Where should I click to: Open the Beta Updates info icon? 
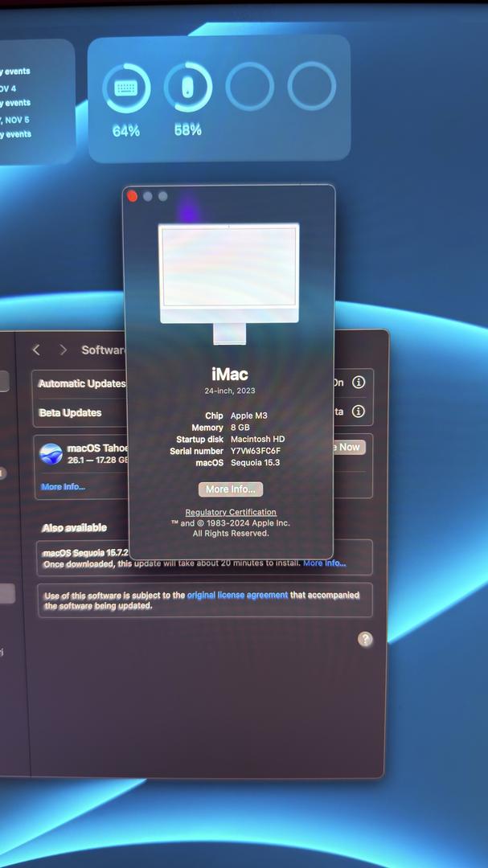[x=359, y=411]
